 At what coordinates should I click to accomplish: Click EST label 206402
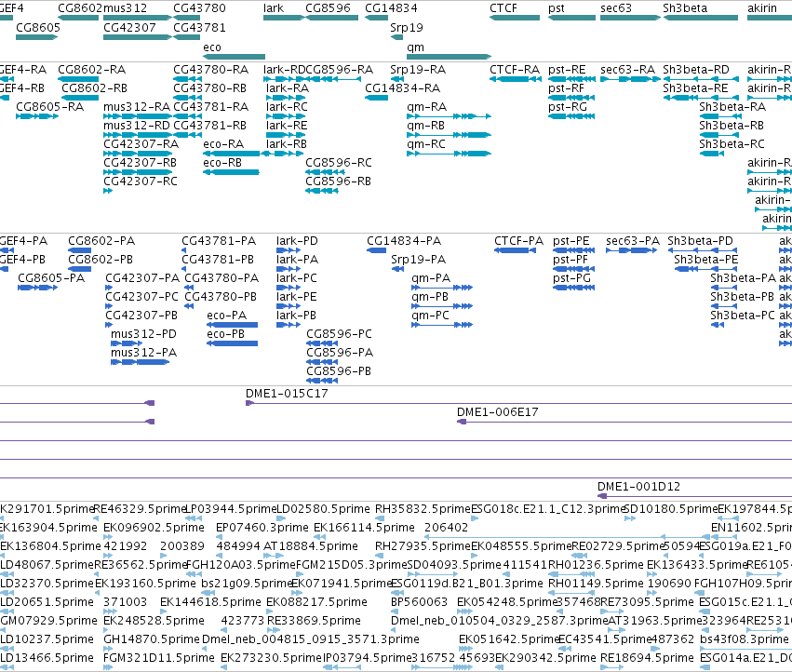[x=446, y=528]
